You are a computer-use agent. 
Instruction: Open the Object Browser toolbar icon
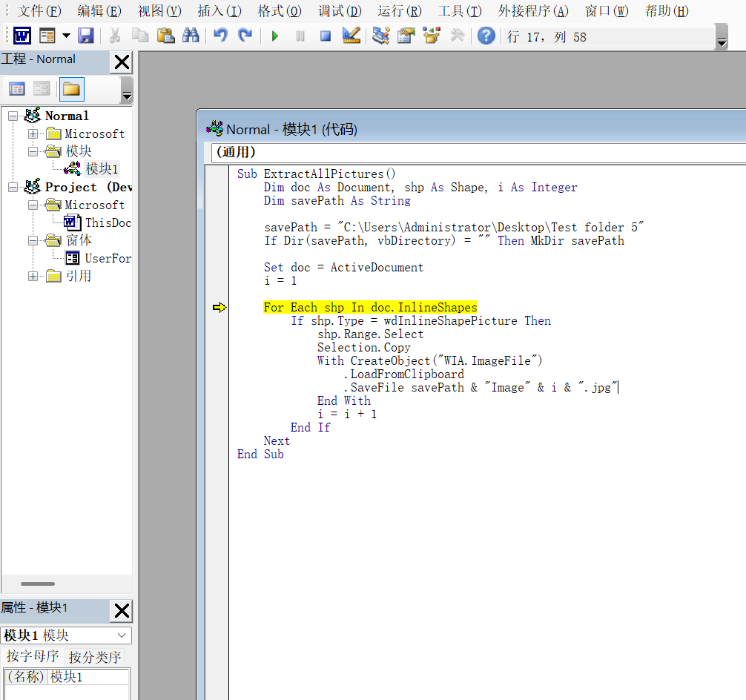[x=432, y=36]
